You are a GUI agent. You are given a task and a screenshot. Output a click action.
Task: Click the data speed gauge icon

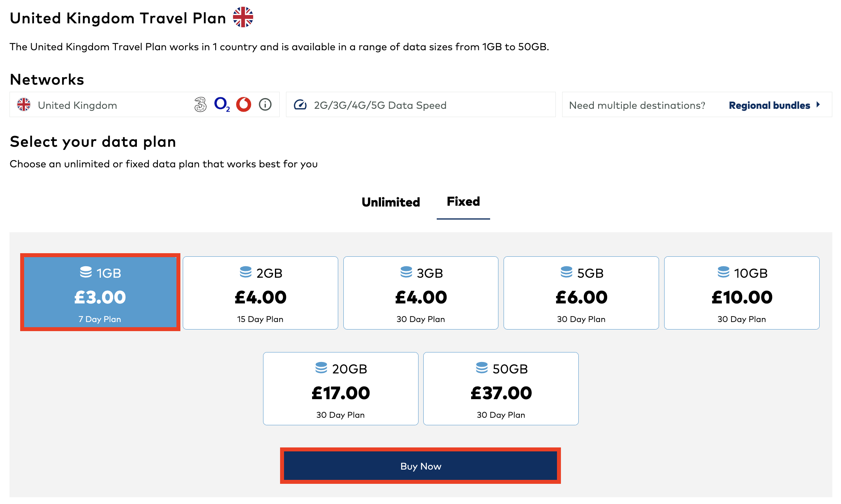tap(300, 105)
